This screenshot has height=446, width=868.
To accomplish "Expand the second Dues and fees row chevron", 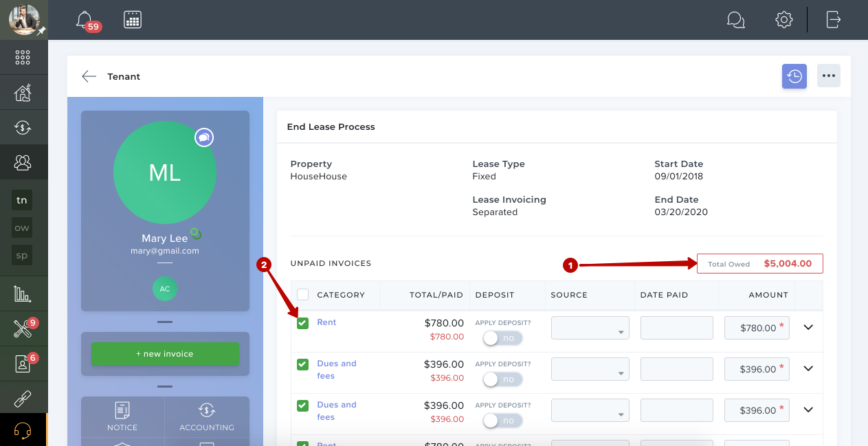I will [808, 410].
